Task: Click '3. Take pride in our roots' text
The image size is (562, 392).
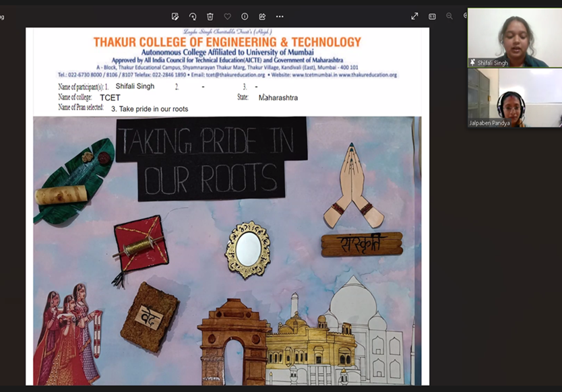Action: (x=150, y=109)
